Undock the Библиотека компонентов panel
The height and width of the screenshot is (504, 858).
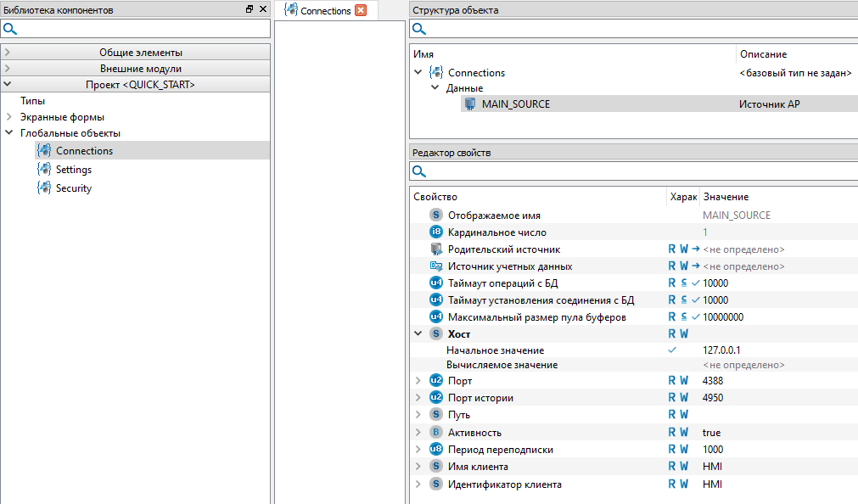tap(250, 9)
